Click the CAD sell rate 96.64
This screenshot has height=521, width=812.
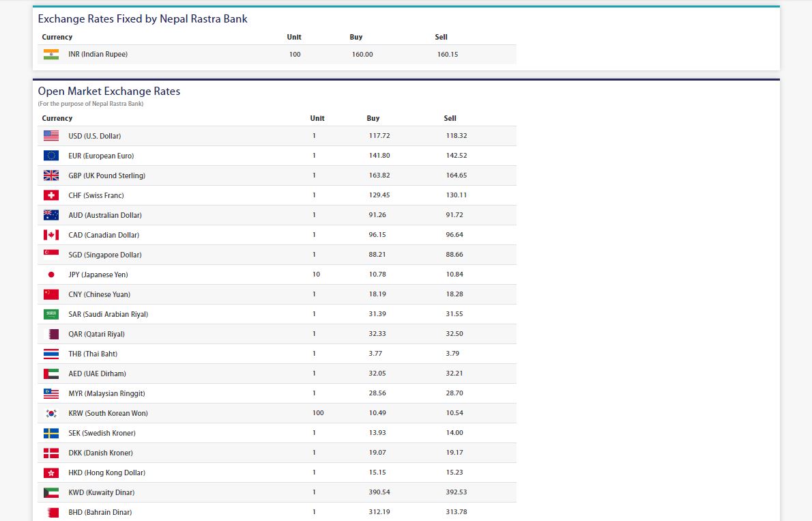point(454,235)
